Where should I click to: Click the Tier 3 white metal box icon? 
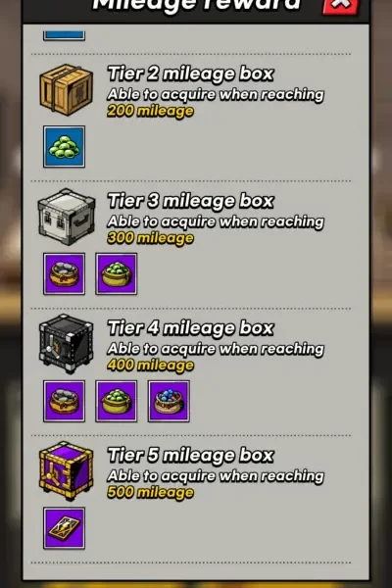point(66,217)
